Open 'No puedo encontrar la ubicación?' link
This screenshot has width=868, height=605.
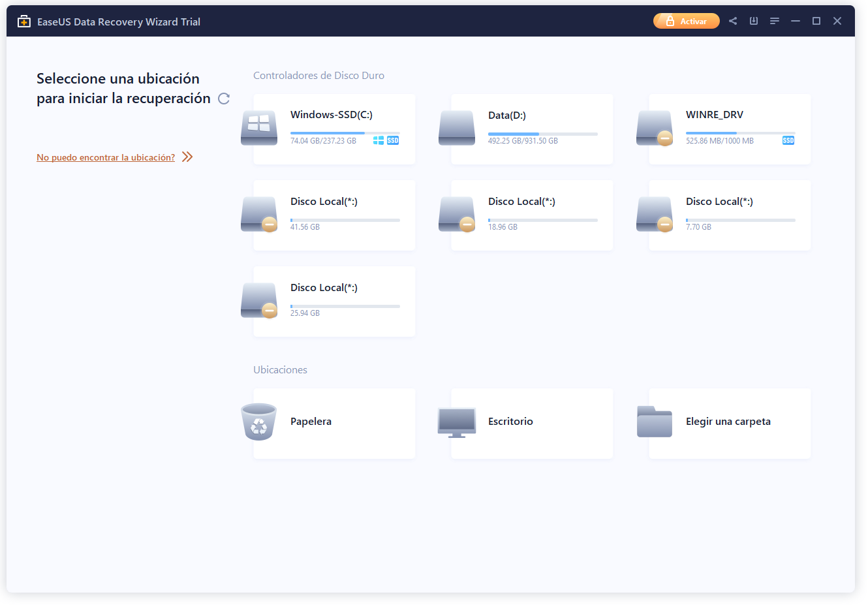click(x=106, y=157)
